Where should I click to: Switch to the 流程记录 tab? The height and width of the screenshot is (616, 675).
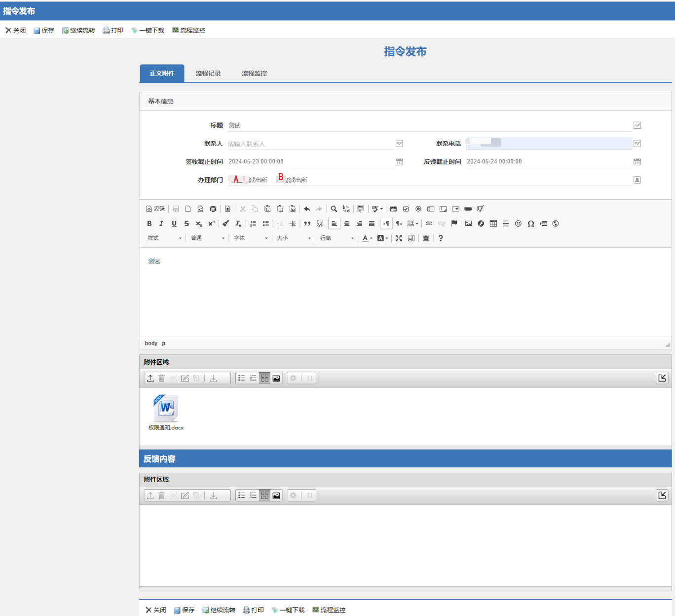click(208, 74)
